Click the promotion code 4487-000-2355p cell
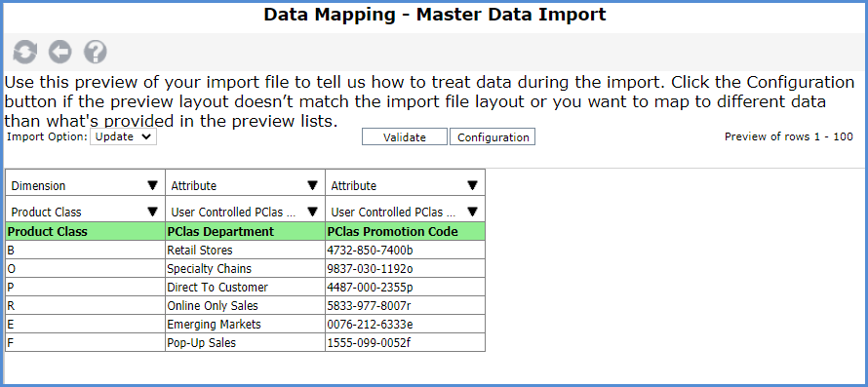The height and width of the screenshot is (387, 868). click(x=405, y=287)
